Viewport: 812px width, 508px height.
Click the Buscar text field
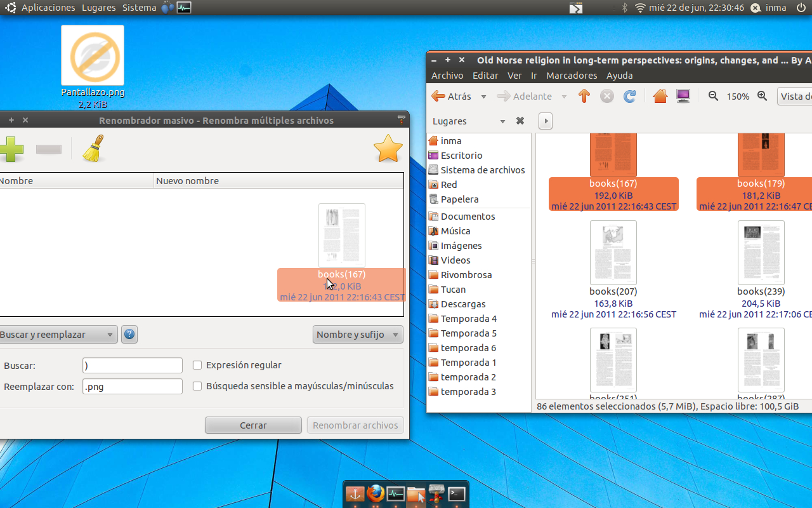[133, 365]
